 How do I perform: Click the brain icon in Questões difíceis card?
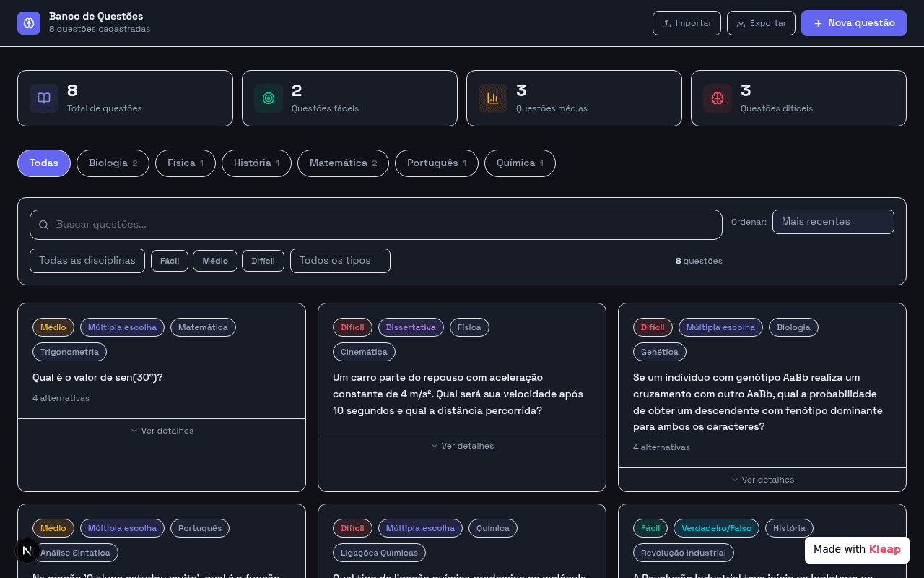tap(718, 98)
